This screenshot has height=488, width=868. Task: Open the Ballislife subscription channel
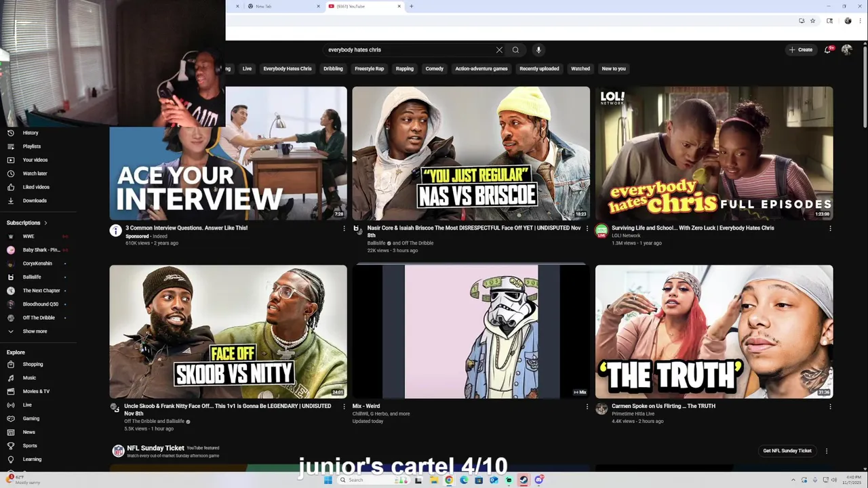click(32, 277)
